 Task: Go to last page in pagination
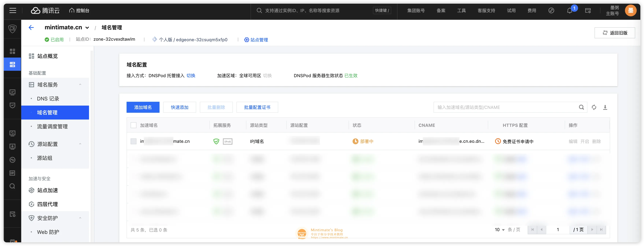tap(601, 230)
